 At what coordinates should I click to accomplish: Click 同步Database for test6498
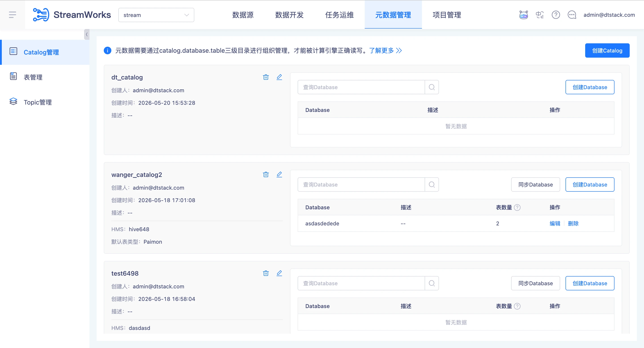click(536, 283)
